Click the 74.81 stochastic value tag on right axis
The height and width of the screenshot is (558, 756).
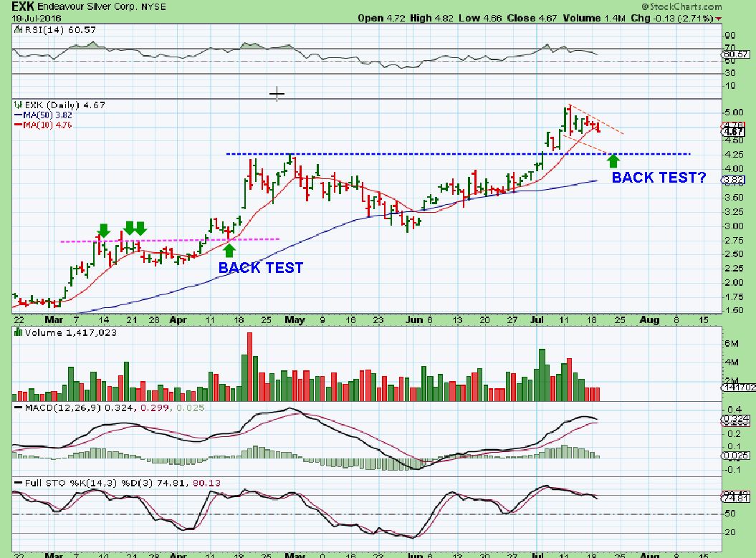coord(736,499)
